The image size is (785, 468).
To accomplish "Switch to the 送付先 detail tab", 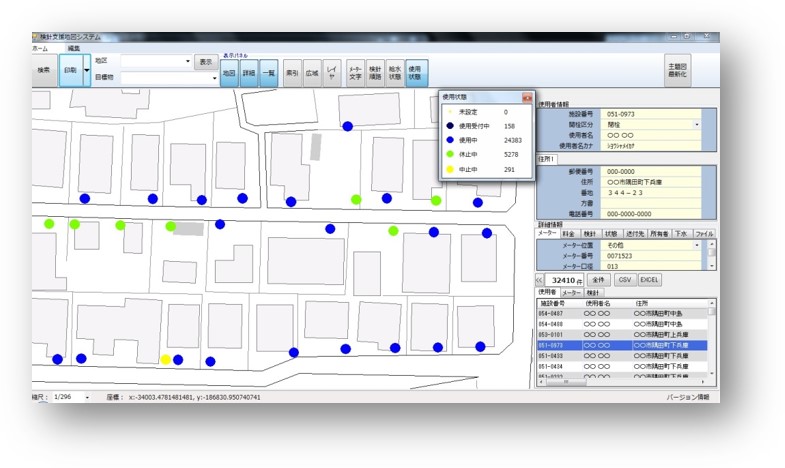I will [x=635, y=234].
